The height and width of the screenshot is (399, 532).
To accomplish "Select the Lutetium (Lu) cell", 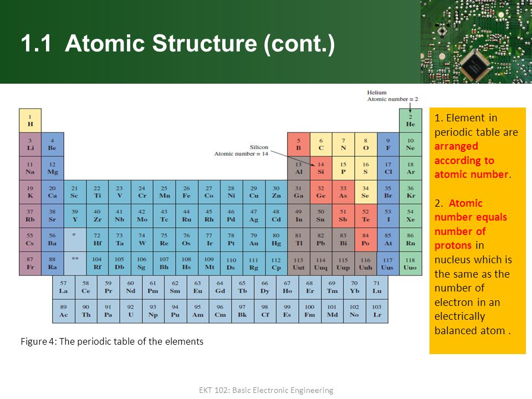I will [x=377, y=287].
